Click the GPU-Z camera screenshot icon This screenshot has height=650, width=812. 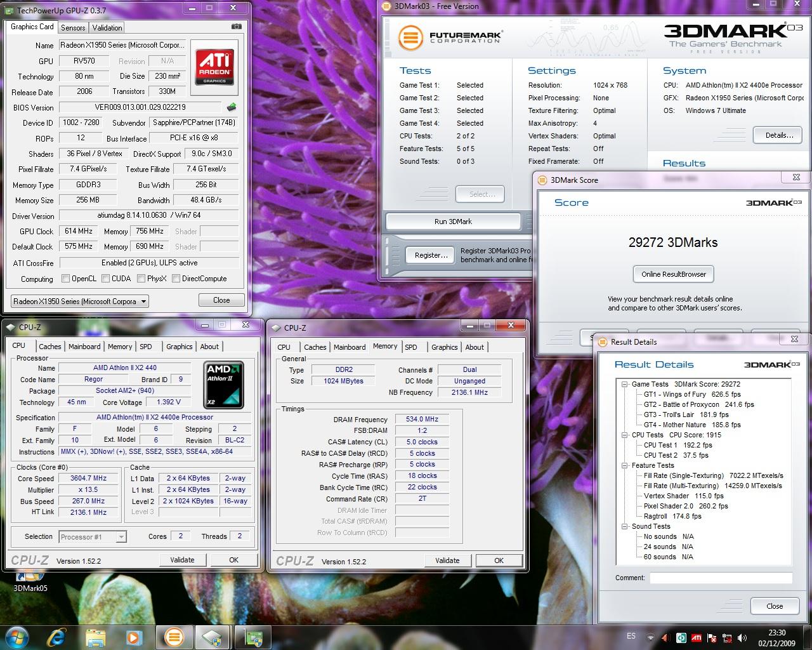(x=236, y=27)
